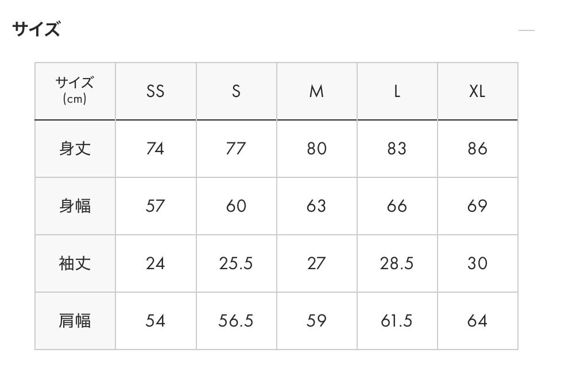Click the 身幅 value 66 for L
The height and width of the screenshot is (392, 561).
click(397, 206)
